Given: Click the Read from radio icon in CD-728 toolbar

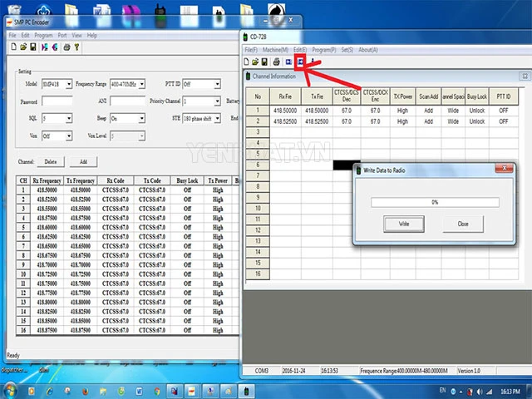Looking at the screenshot, I should 288,62.
